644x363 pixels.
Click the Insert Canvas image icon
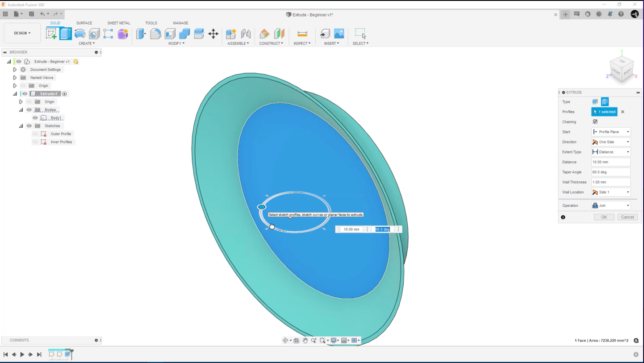pyautogui.click(x=339, y=34)
